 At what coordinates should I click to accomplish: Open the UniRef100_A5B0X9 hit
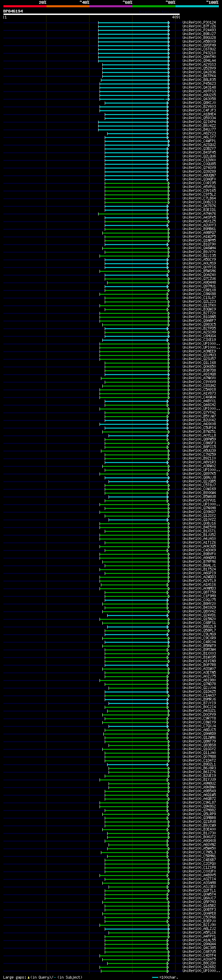click(x=199, y=41)
